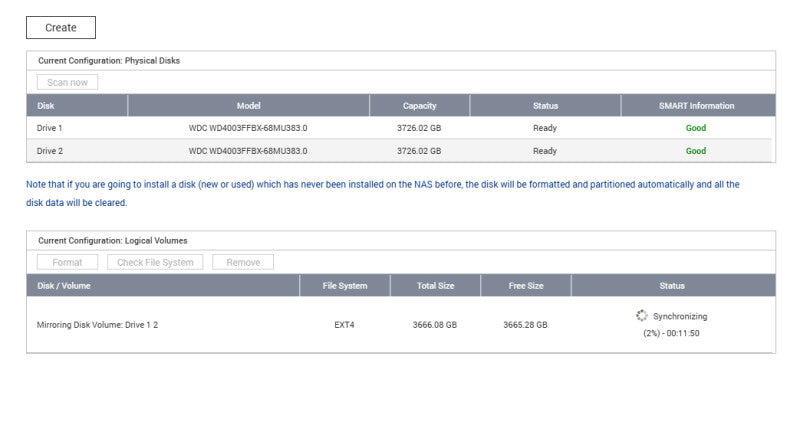The width and height of the screenshot is (800, 448).
Task: Click the Capacity column header
Action: 419,106
